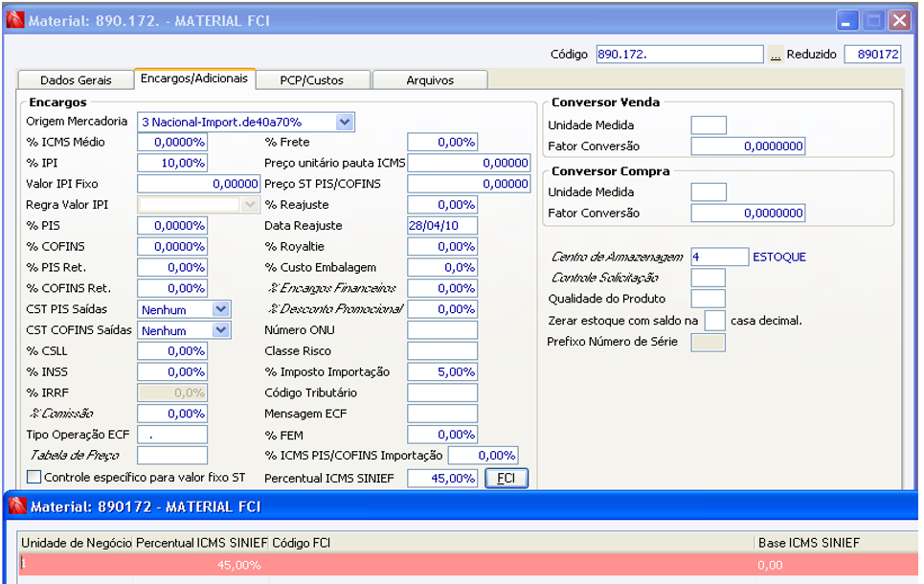Click the % Custo Embalagem field
This screenshot has width=924, height=584.
point(442,267)
